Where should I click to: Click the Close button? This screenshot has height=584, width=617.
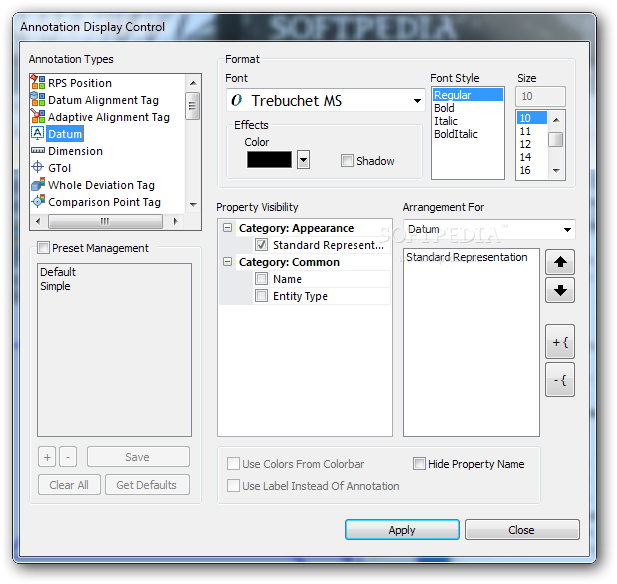pyautogui.click(x=522, y=530)
